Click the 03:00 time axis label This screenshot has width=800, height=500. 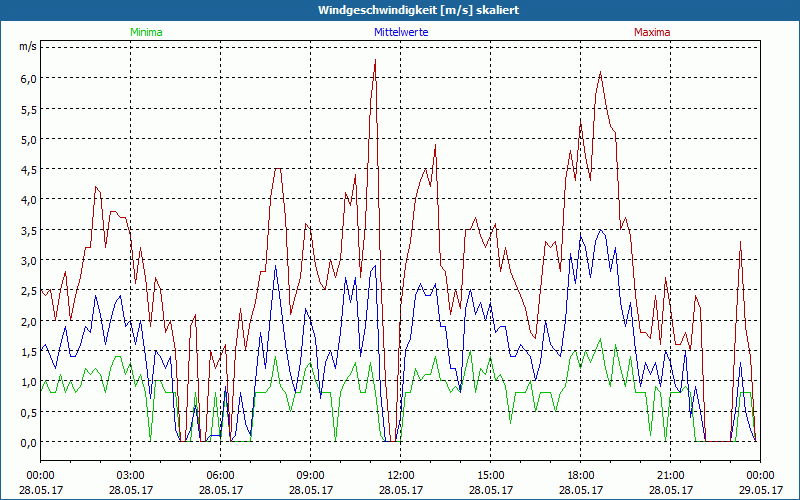click(131, 476)
